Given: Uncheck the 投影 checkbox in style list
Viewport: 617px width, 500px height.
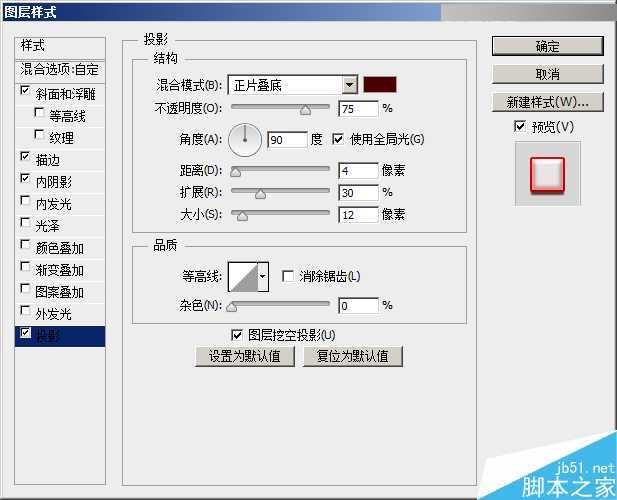Looking at the screenshot, I should [25, 333].
